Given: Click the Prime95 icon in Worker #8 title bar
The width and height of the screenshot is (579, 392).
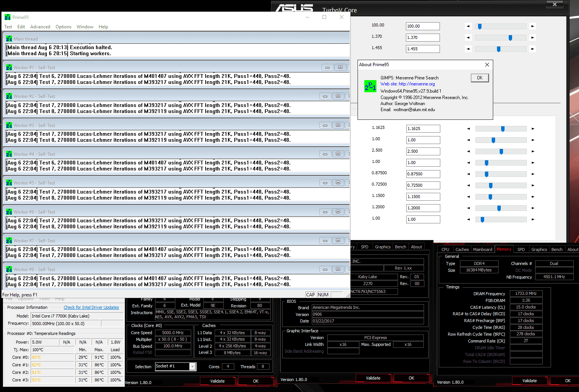Looking at the screenshot, I should coord(9,269).
